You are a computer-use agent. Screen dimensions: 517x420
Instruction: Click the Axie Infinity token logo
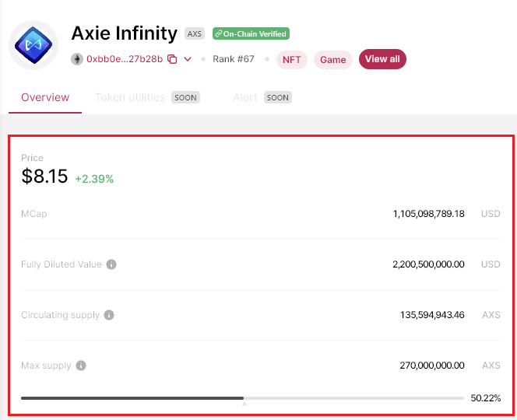pyautogui.click(x=33, y=45)
